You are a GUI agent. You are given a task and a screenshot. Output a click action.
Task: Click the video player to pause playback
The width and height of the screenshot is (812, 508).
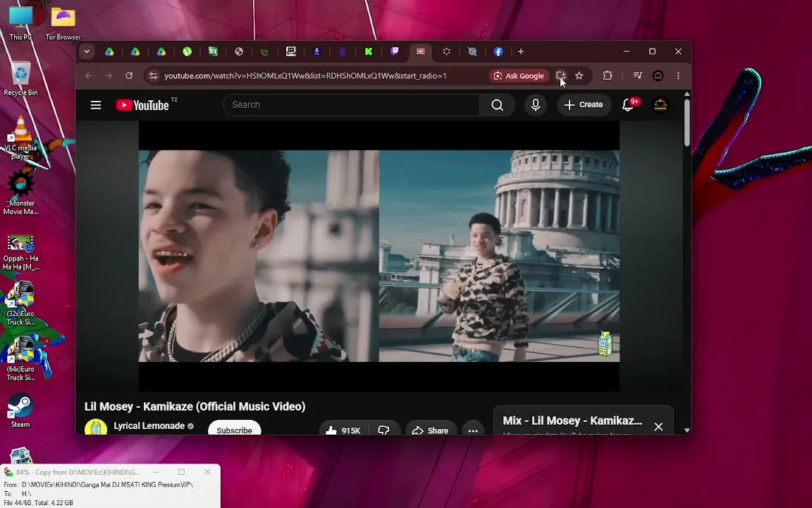(x=379, y=256)
